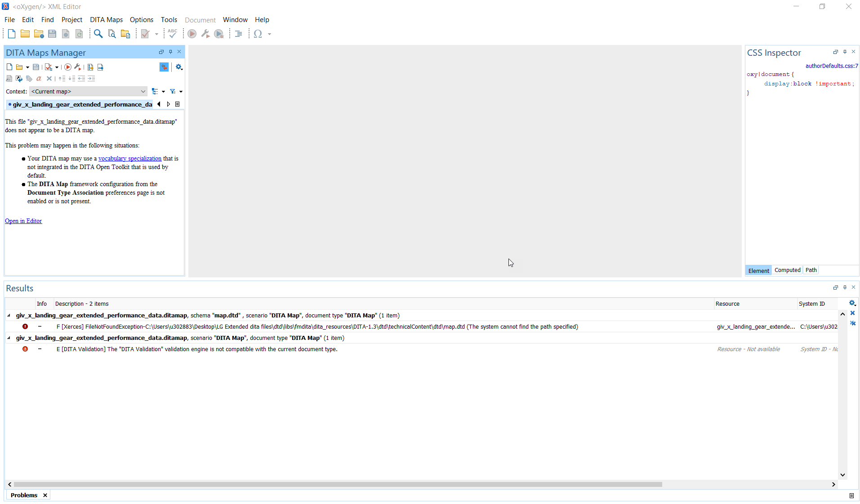Image resolution: width=860 pixels, height=504 pixels.
Task: Open DITA Maps Manager settings gear menu
Action: pos(179,67)
